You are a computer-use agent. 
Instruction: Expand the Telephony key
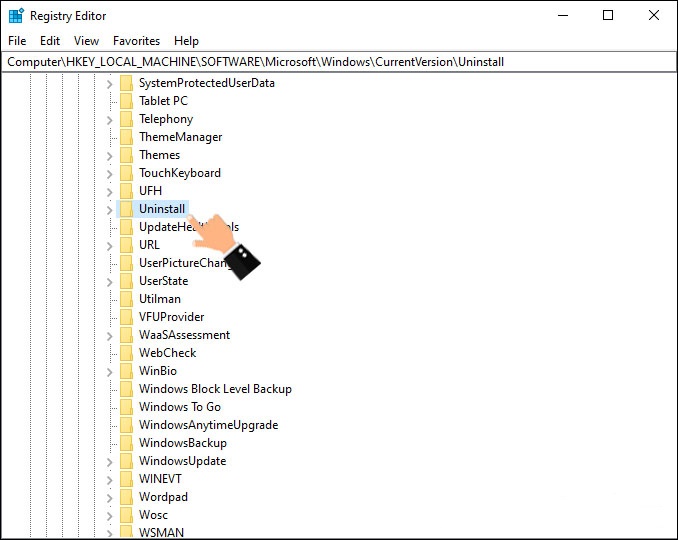pos(109,120)
